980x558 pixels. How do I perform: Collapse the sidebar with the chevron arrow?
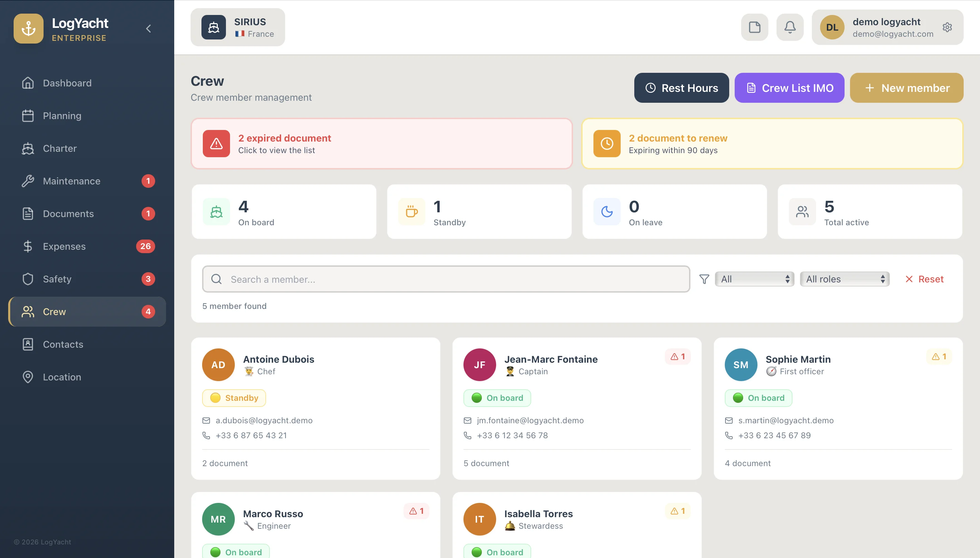click(x=148, y=28)
